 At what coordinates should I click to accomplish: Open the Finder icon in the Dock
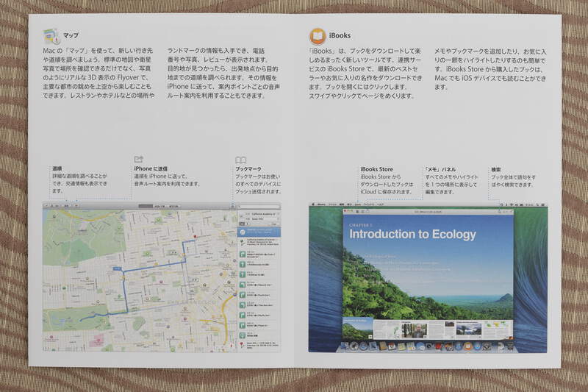(x=344, y=346)
